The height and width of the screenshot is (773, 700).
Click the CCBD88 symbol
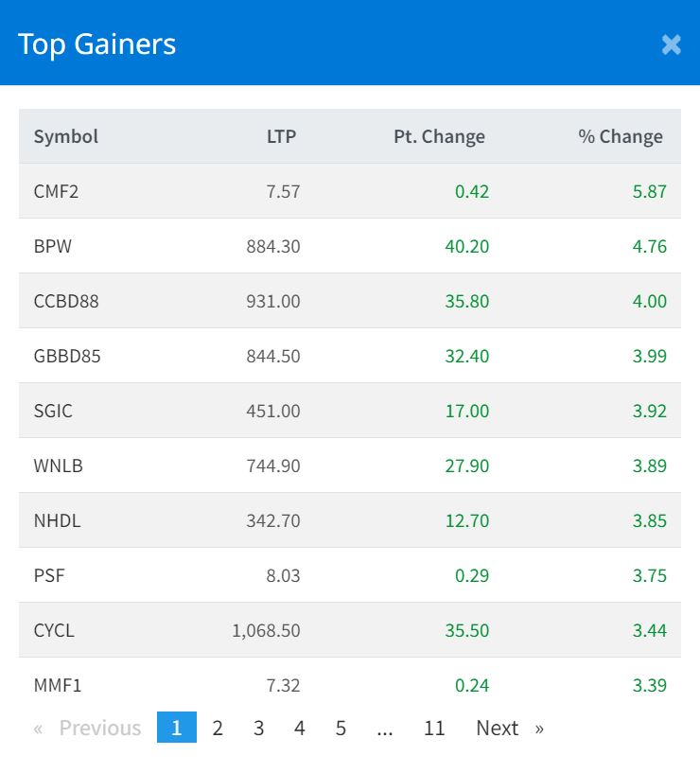coord(66,301)
